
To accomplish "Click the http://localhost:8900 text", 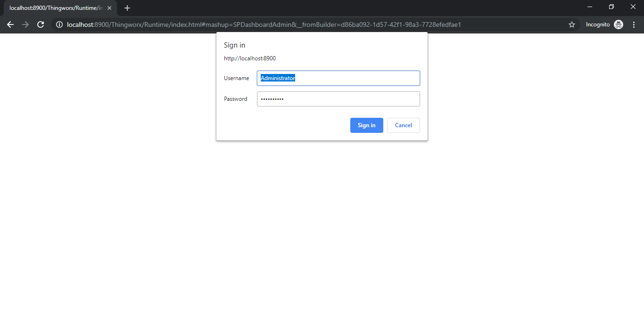I will click(x=250, y=58).
